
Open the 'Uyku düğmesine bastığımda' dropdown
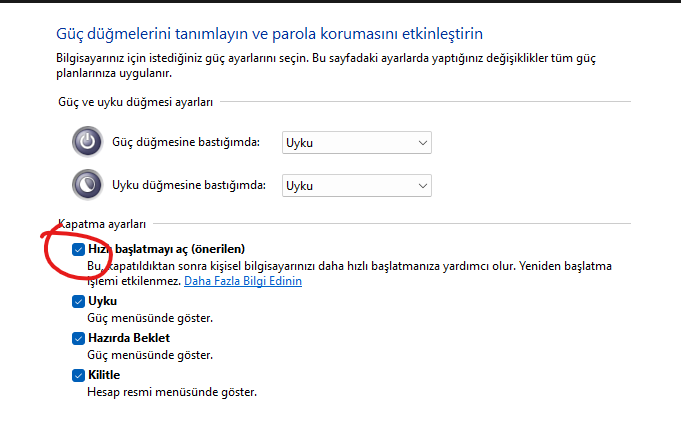(x=357, y=185)
